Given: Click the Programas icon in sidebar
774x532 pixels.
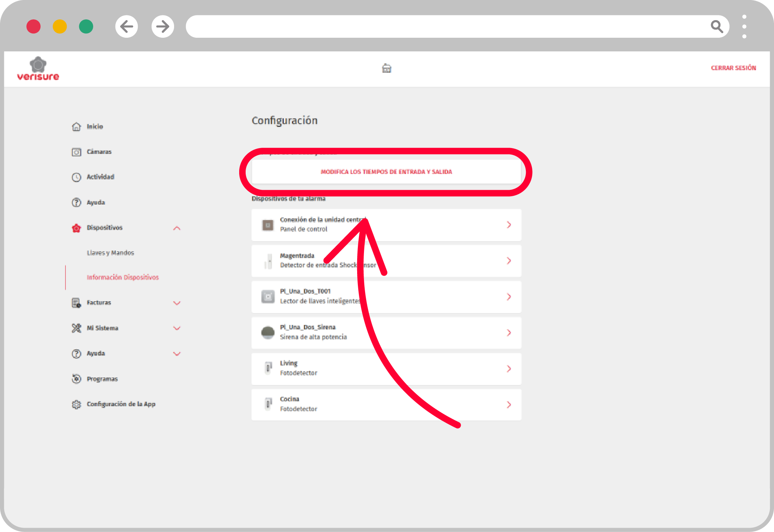Looking at the screenshot, I should pos(76,379).
